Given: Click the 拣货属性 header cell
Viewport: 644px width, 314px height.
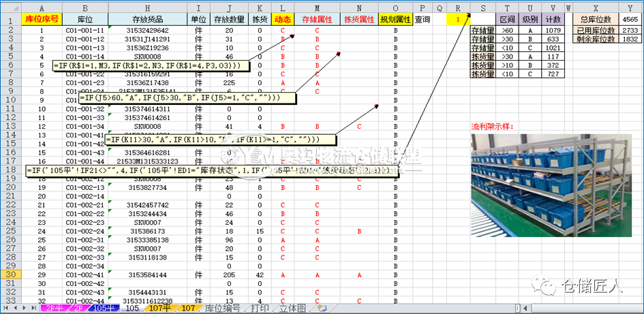Looking at the screenshot, I should pyautogui.click(x=359, y=19).
